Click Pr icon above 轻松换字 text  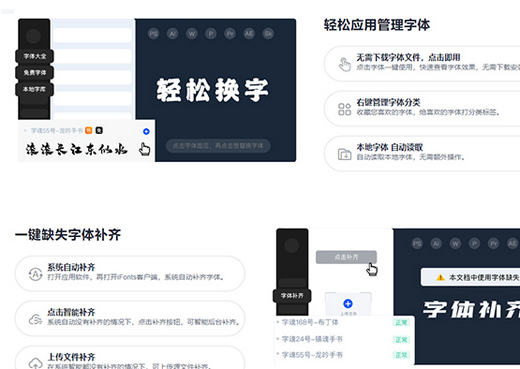click(230, 34)
